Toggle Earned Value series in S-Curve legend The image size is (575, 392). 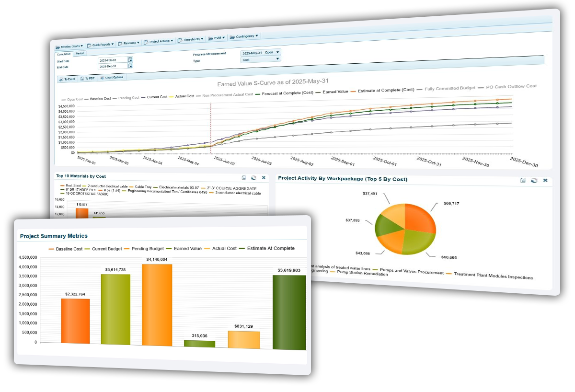[335, 91]
